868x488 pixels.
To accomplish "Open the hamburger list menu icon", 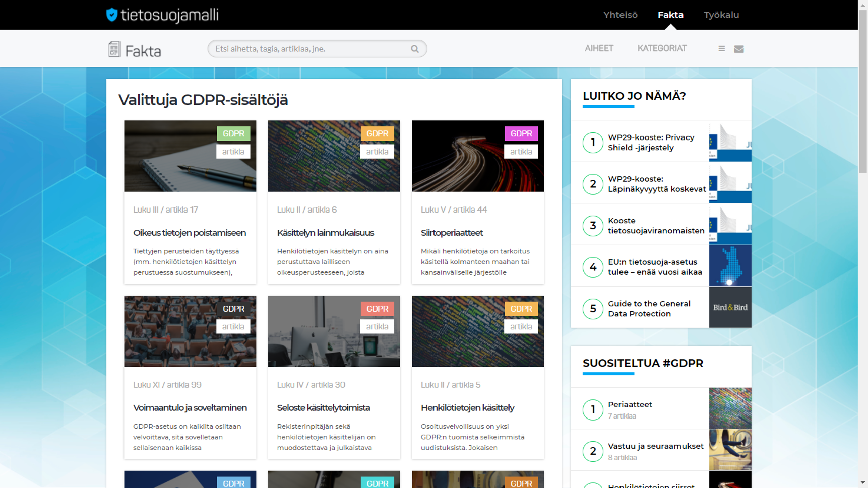I will pos(721,49).
